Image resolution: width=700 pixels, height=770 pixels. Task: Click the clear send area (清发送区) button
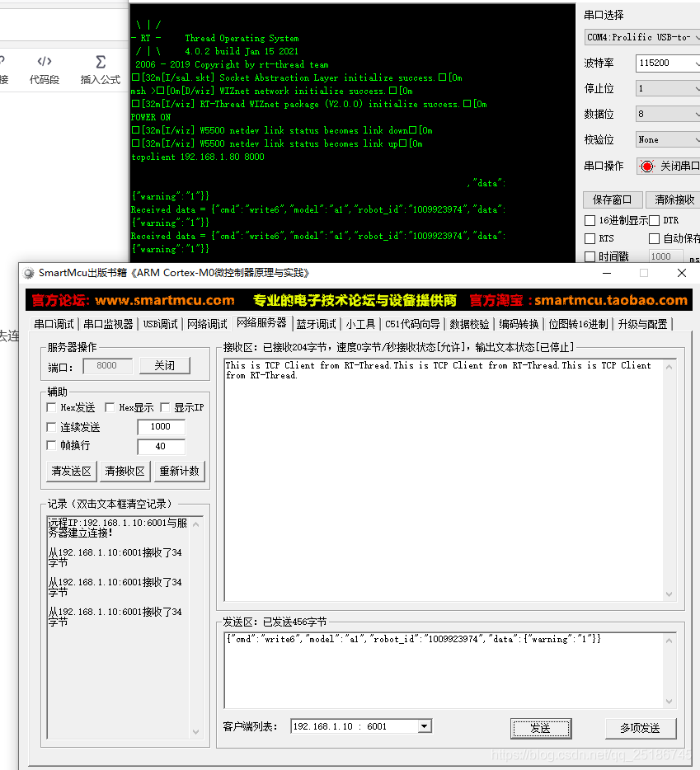tap(71, 472)
